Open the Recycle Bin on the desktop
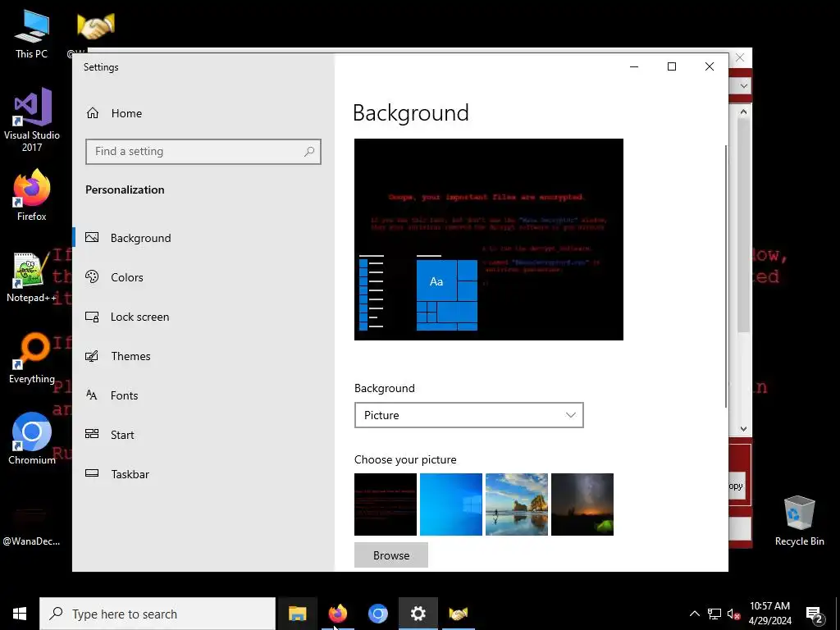 tap(799, 521)
